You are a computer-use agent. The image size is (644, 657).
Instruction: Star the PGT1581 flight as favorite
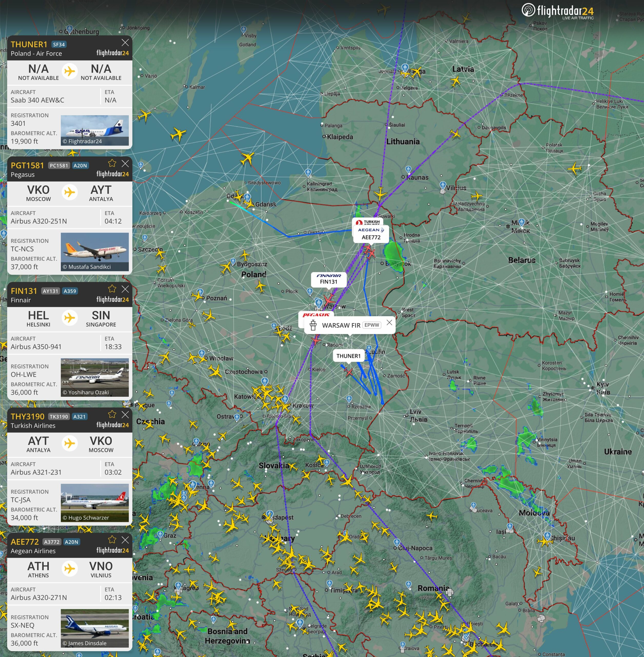point(112,163)
